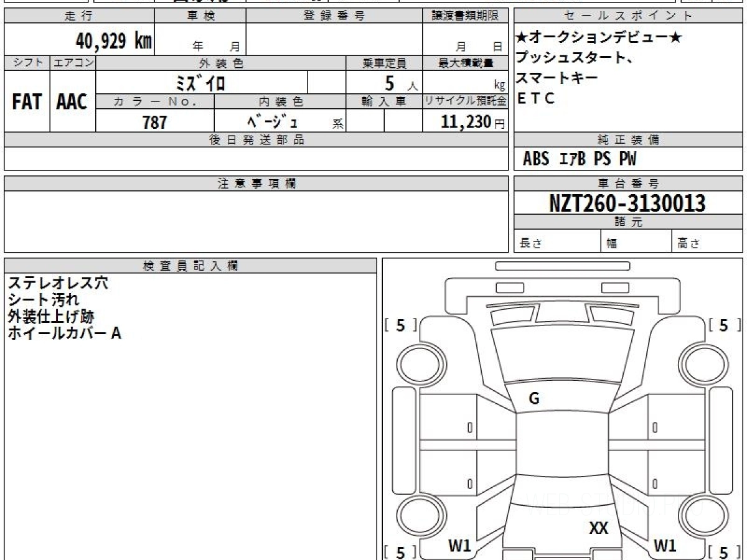Click the 車台番号 header

pos(628,184)
